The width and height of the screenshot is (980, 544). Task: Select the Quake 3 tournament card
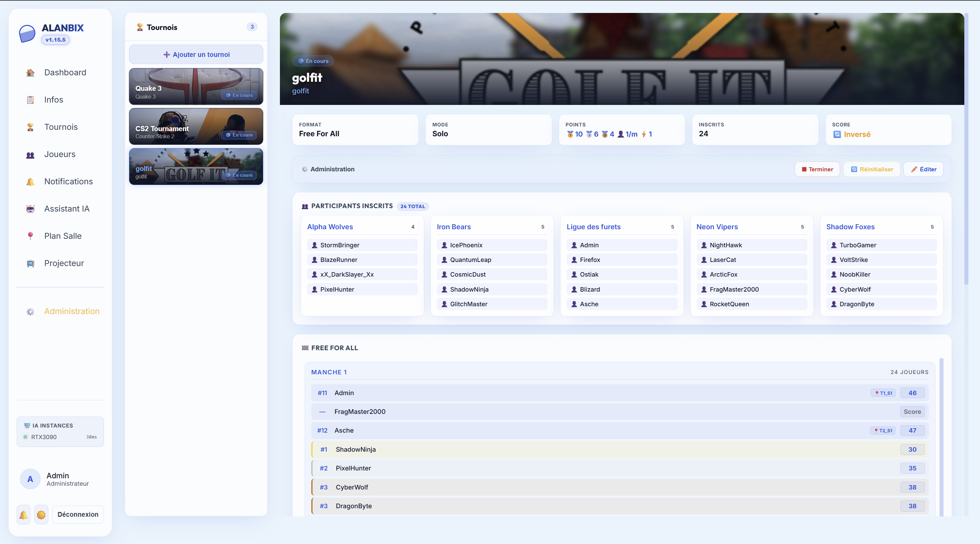click(196, 87)
